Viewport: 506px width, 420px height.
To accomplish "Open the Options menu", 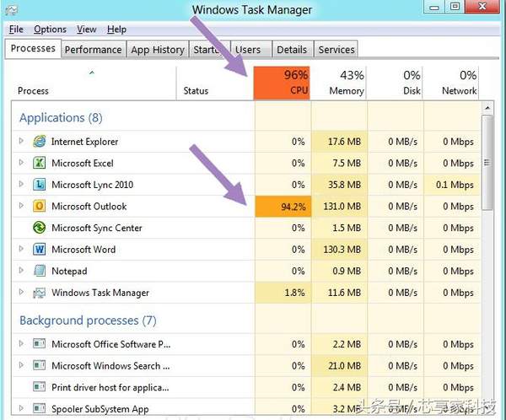I will point(50,30).
